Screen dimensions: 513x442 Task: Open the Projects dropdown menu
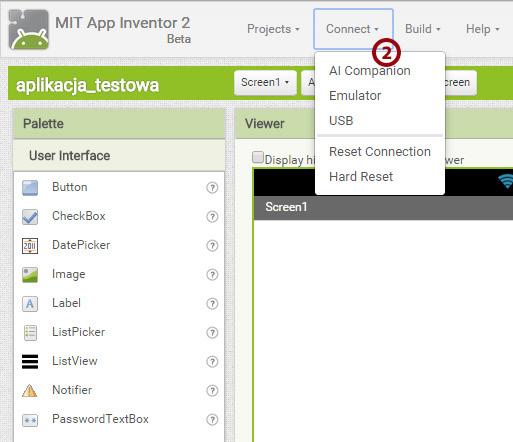273,29
